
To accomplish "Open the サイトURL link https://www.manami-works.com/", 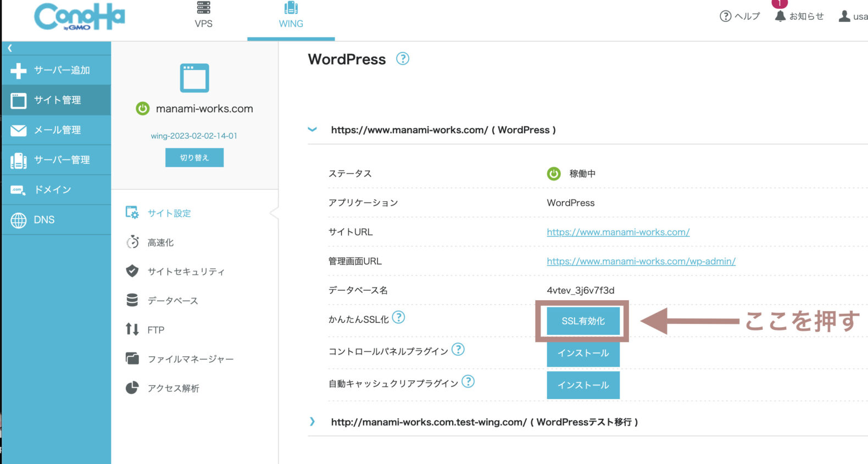I will point(618,232).
